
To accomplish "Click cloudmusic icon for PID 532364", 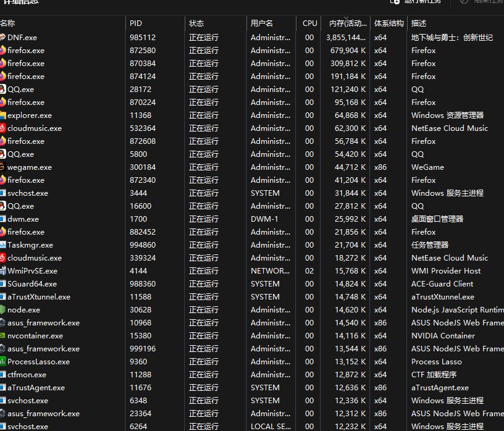I will (x=2, y=128).
